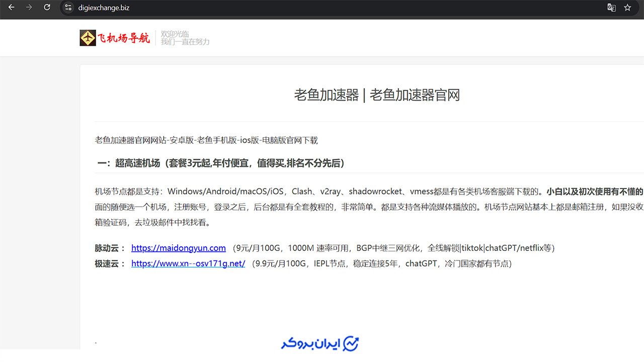
Task: Click the red 飞机场导航 site name
Action: [x=123, y=38]
